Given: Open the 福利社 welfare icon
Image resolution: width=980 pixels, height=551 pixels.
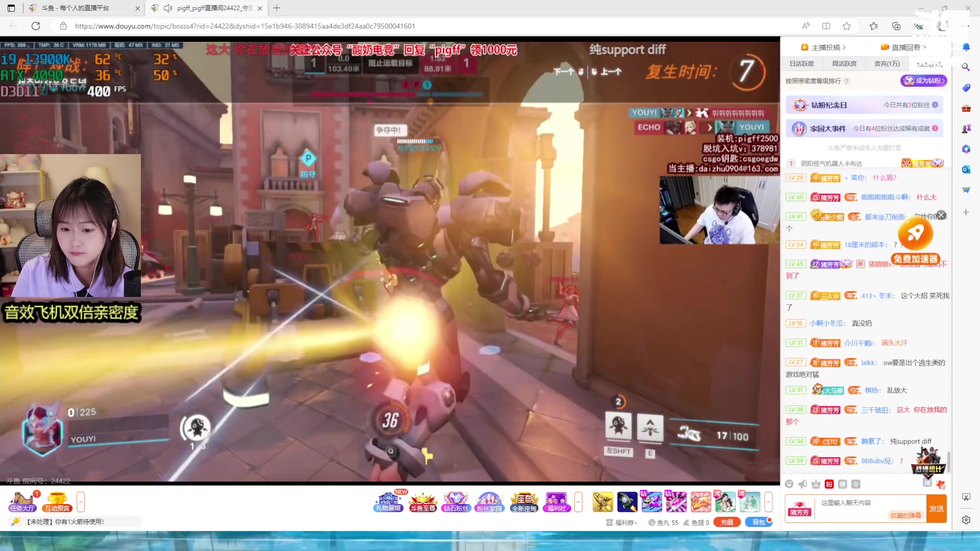Looking at the screenshot, I should (556, 502).
